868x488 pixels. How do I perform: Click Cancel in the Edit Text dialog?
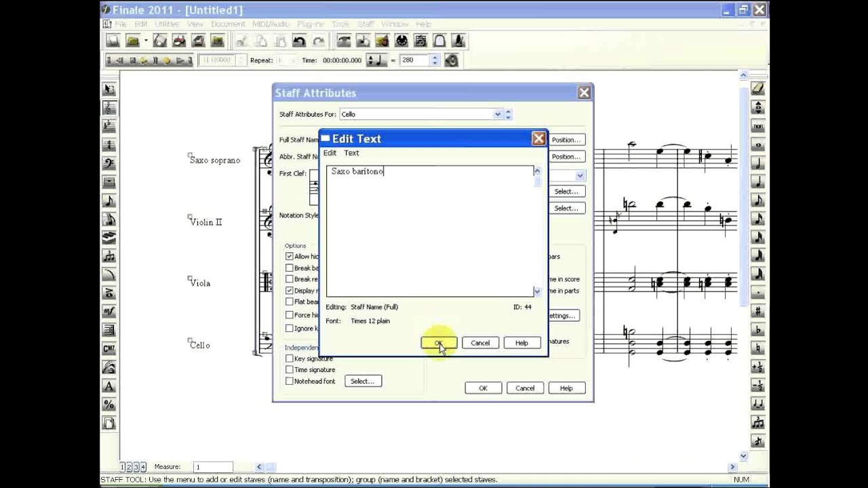tap(480, 343)
